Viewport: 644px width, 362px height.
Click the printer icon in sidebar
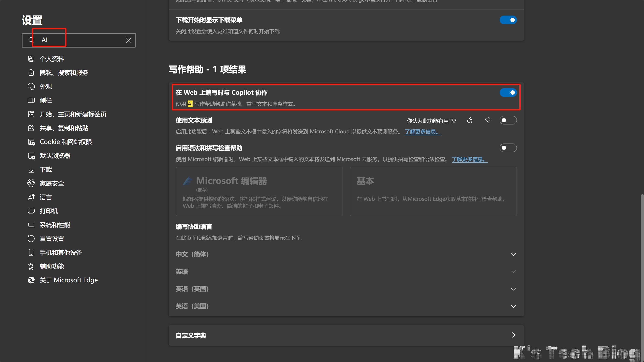tap(31, 211)
